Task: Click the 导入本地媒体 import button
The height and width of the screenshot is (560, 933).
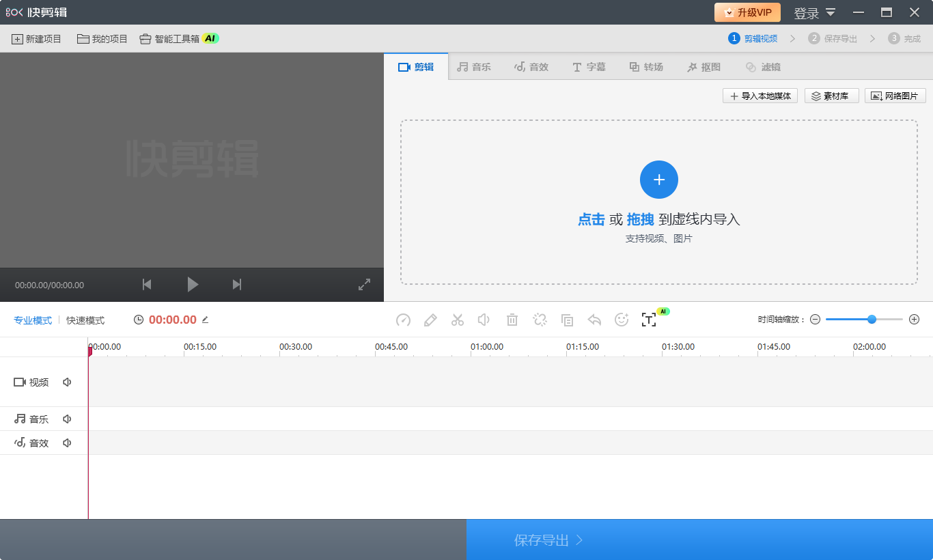Action: 760,96
